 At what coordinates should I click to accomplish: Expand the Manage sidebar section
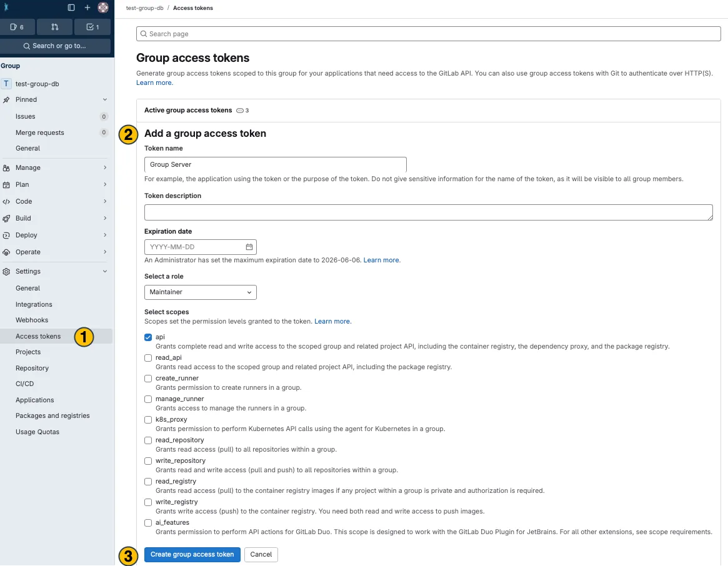pos(56,167)
